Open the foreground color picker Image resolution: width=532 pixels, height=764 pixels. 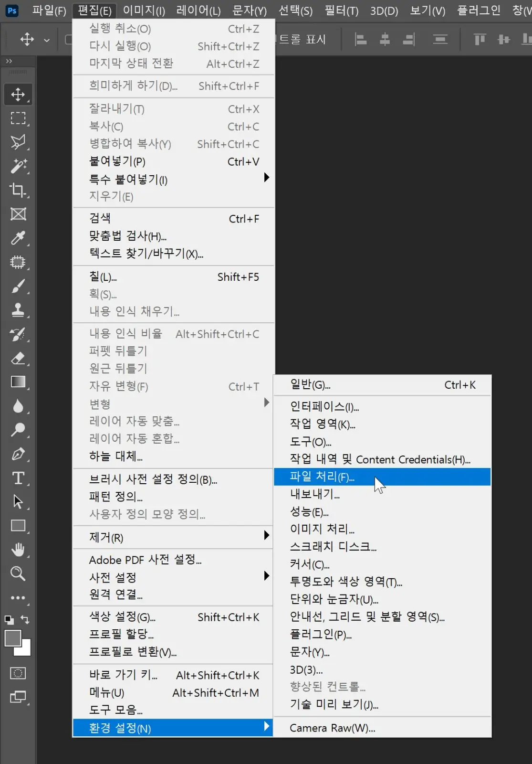tap(12, 638)
